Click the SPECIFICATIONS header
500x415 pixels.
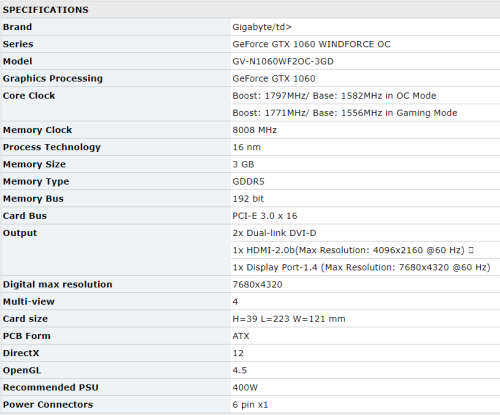click(46, 10)
